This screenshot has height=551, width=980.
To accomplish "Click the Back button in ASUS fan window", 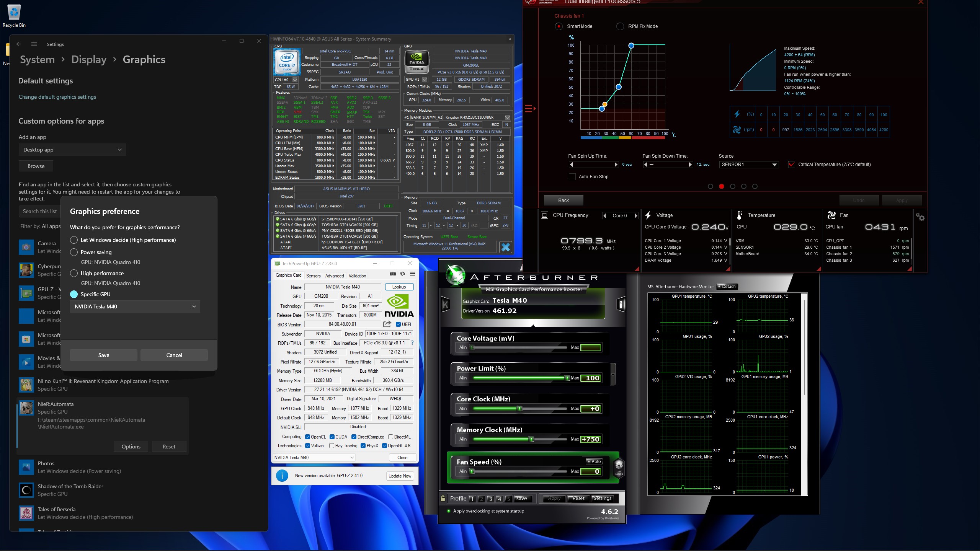I will 563,201.
